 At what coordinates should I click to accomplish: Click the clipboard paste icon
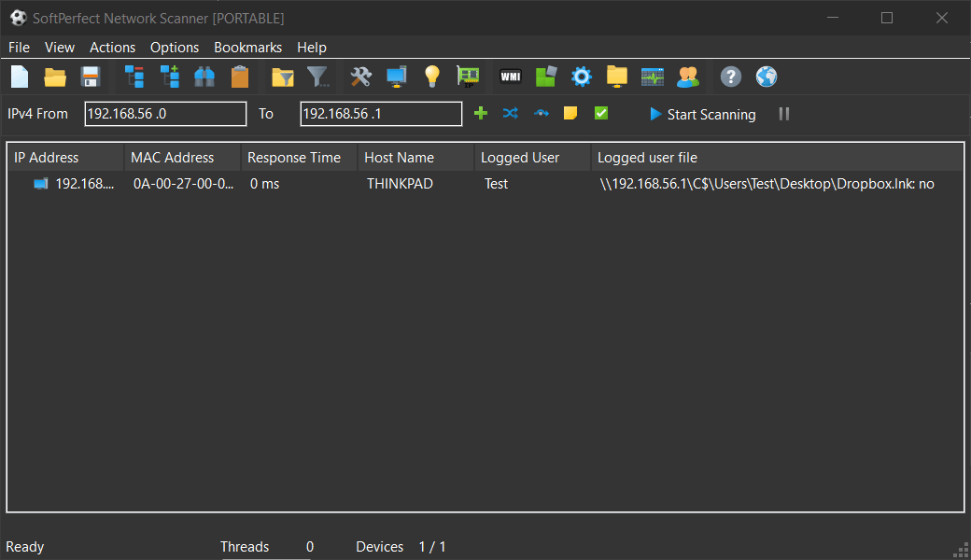point(240,77)
